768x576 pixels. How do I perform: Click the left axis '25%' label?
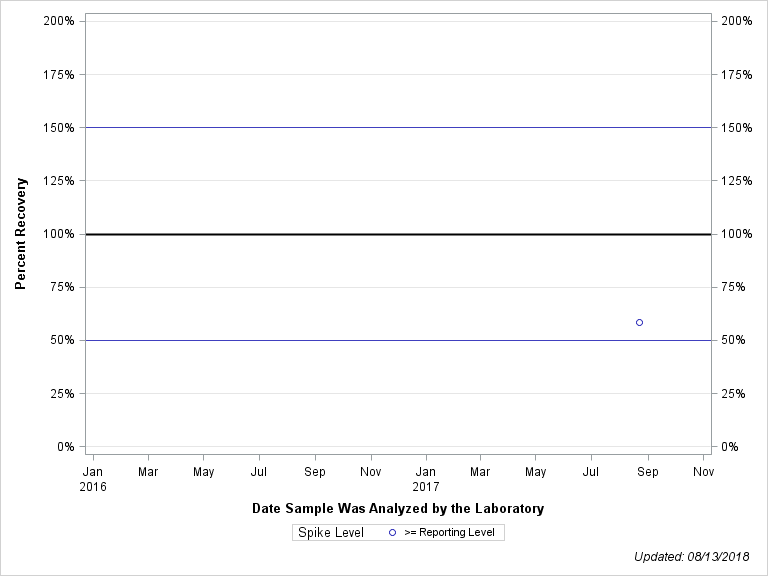(x=62, y=393)
